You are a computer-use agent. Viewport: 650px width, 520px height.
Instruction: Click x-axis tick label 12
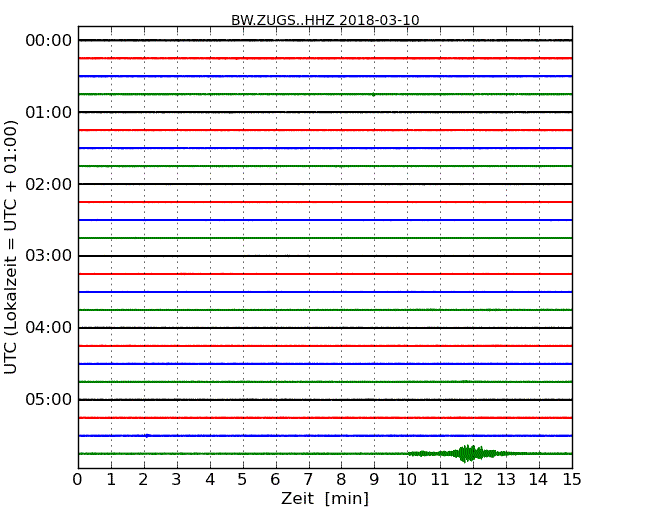(x=473, y=480)
